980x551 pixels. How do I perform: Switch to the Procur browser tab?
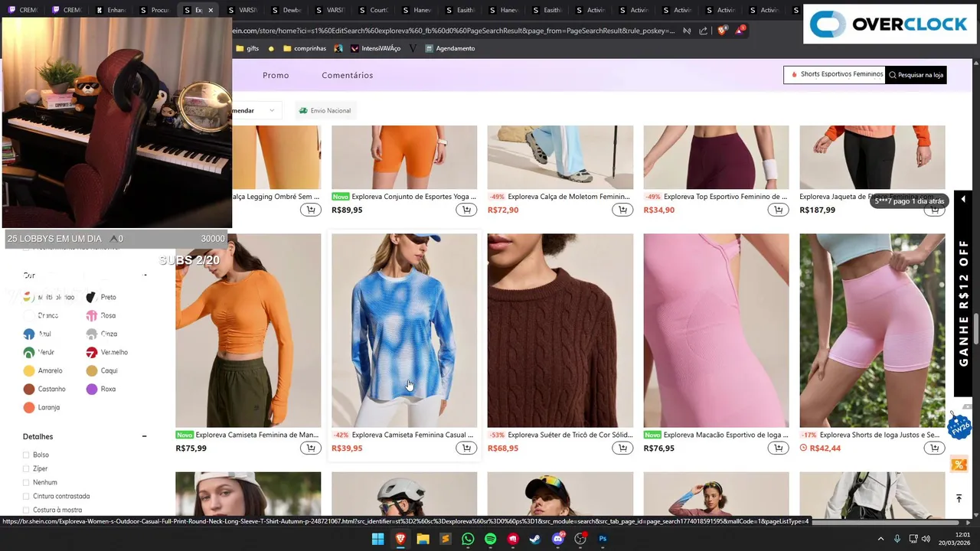pyautogui.click(x=153, y=10)
